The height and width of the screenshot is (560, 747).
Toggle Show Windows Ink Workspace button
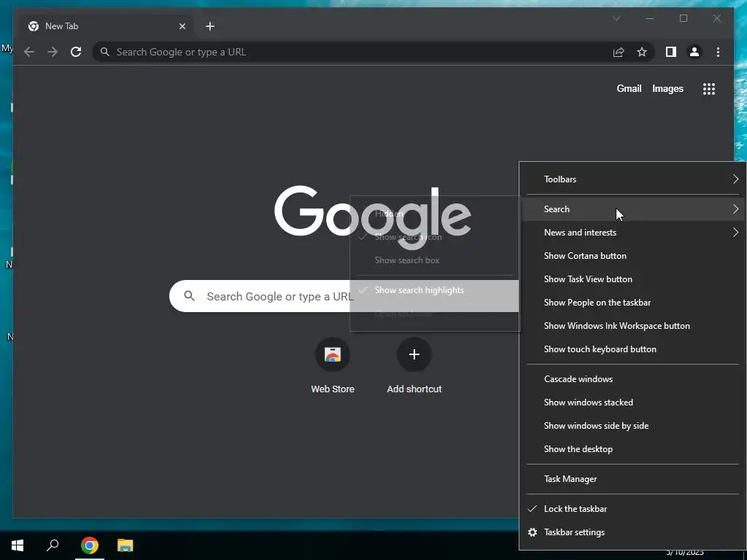coord(632,326)
